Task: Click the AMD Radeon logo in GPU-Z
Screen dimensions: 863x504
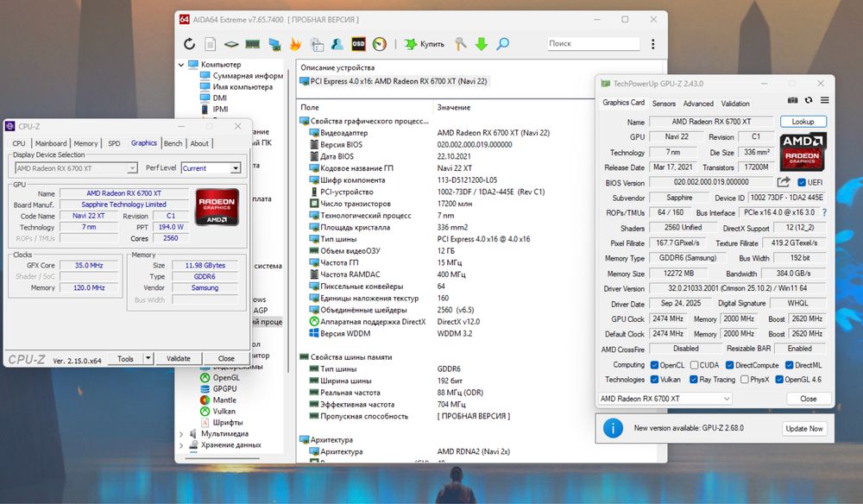Action: point(803,151)
